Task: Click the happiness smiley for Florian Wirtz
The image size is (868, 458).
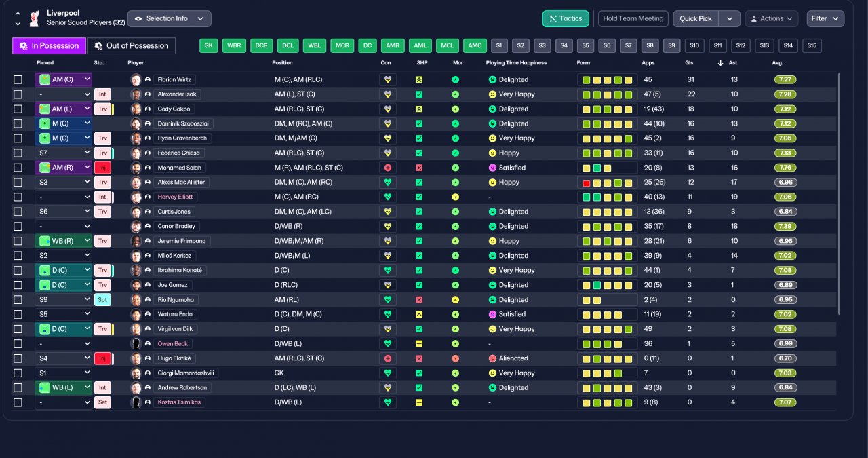Action: click(492, 79)
